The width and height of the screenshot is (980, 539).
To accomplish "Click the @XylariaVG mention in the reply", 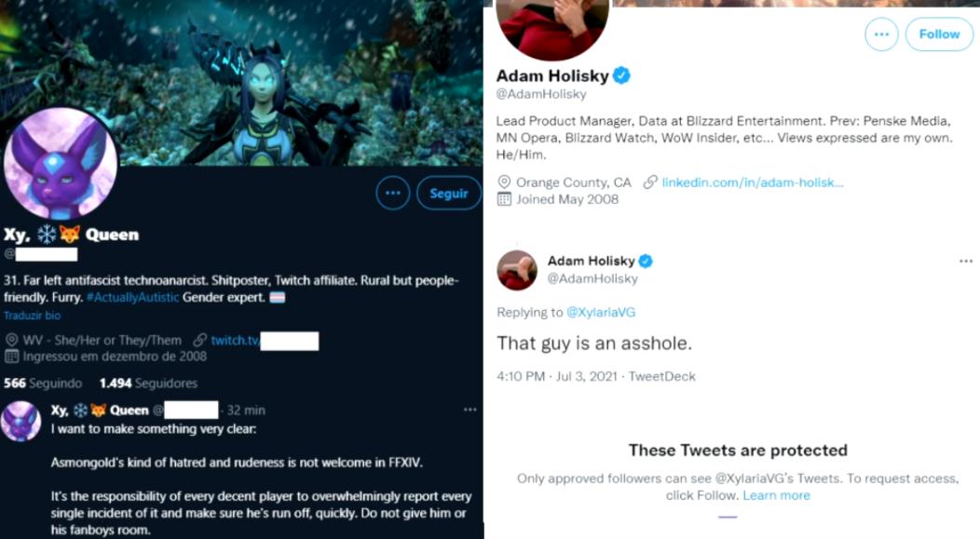I will click(x=601, y=313).
